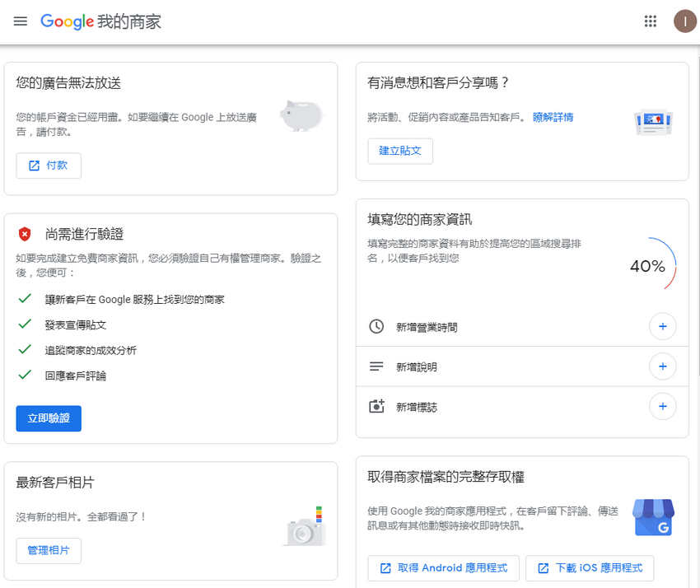Click the 付款 payment button
700x588 pixels.
(x=49, y=166)
